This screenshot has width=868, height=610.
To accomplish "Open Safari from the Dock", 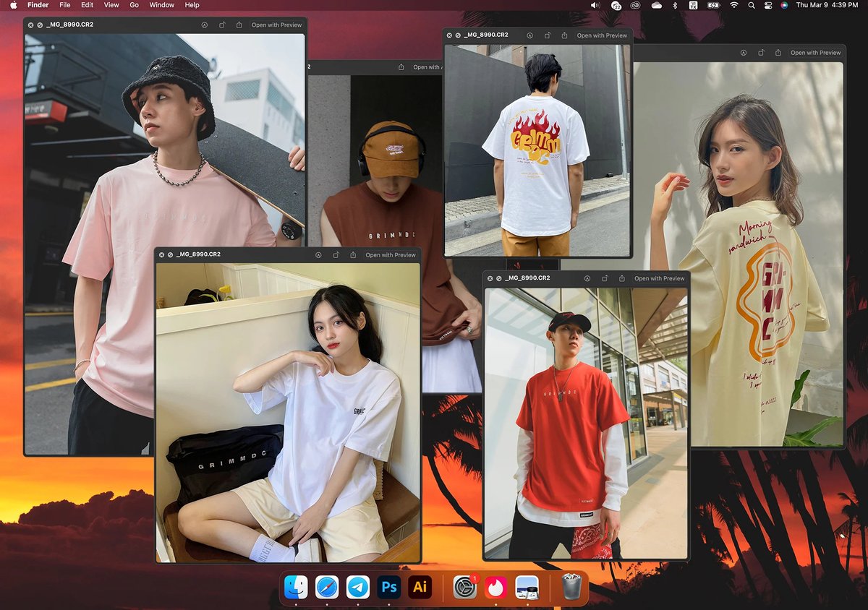I will (327, 587).
